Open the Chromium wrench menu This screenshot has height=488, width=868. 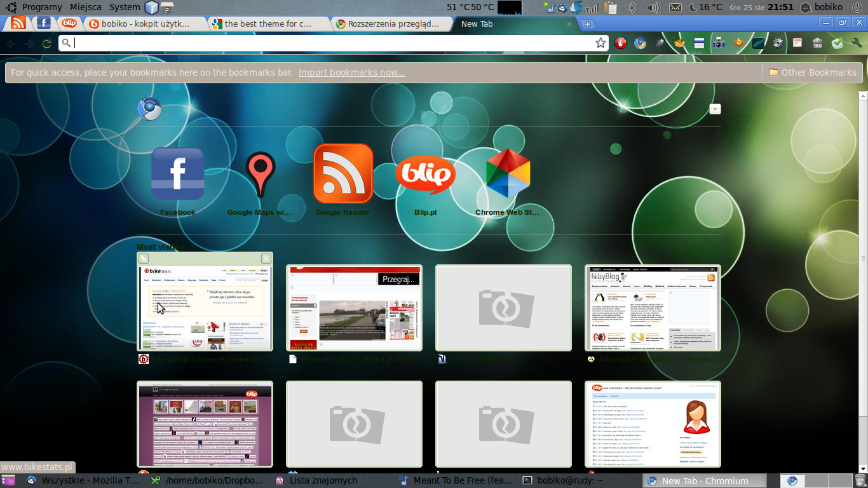click(x=856, y=43)
